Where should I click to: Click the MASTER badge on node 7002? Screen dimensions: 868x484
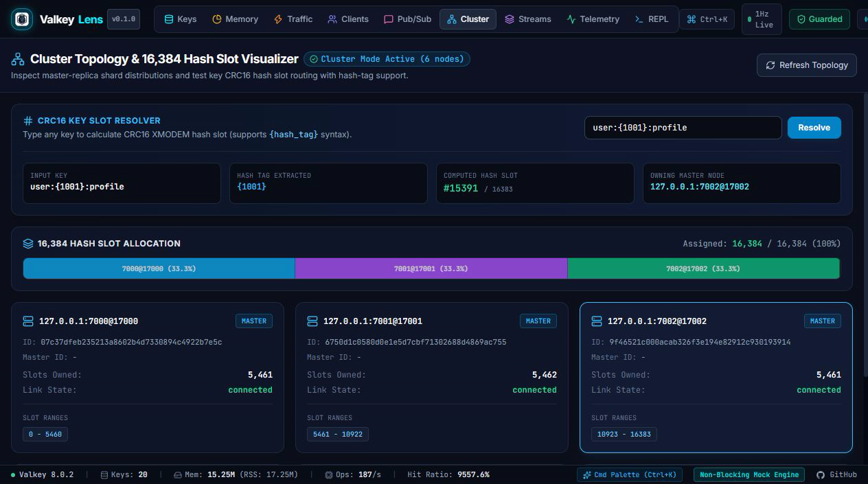(x=823, y=321)
